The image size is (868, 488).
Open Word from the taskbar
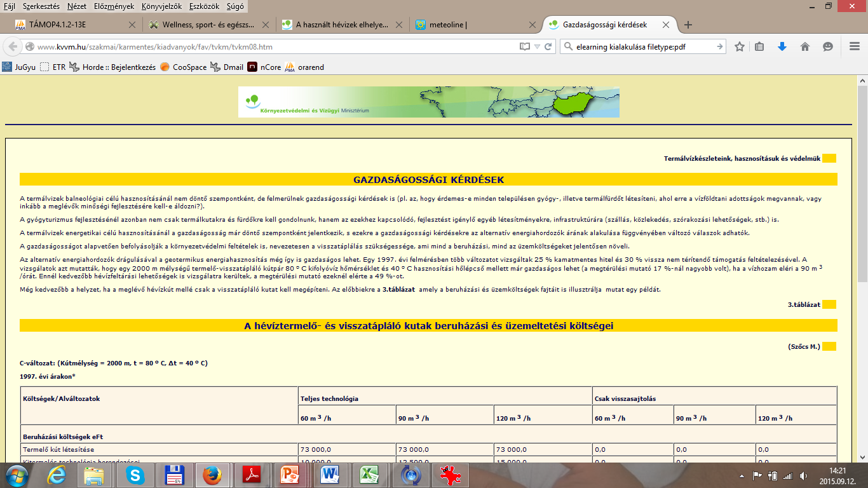point(330,475)
